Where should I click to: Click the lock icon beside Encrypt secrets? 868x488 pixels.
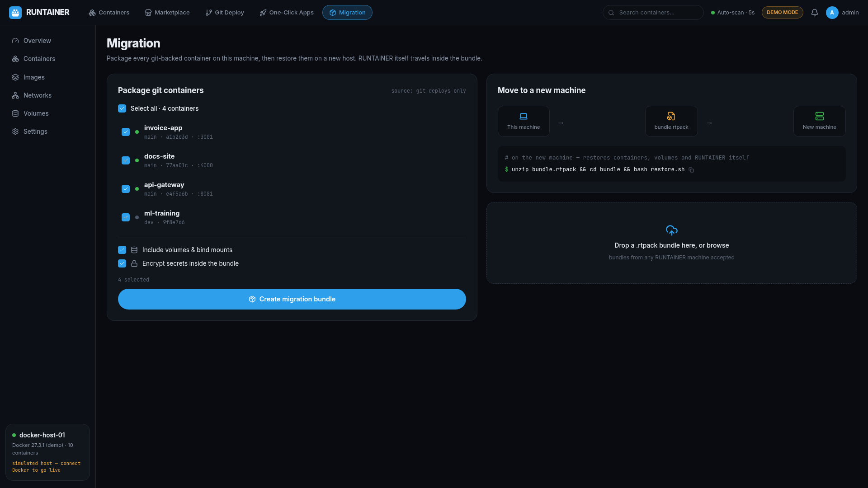tap(134, 263)
